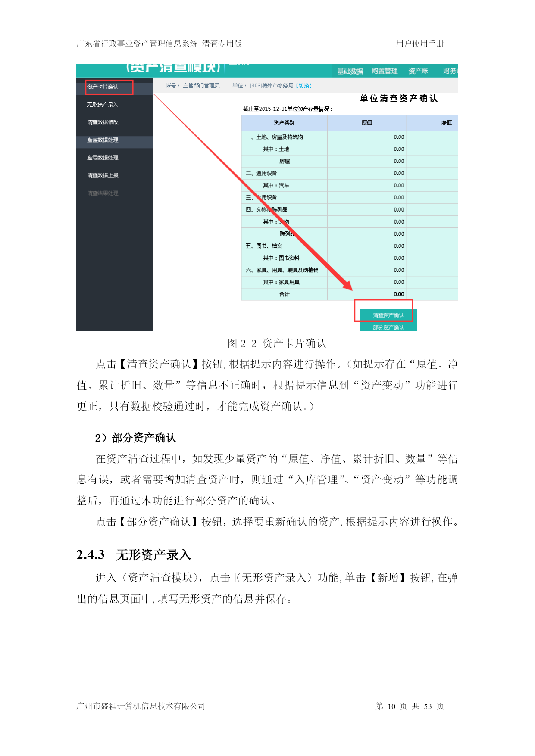Viewport: 535px width, 756px height.
Task: Switch to the 基础数据 top tab
Action: coord(350,71)
